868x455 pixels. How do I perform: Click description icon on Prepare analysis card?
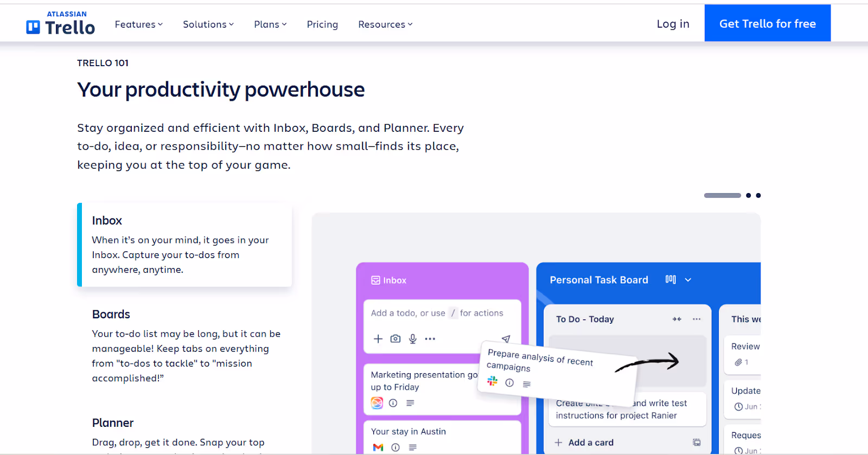coord(526,384)
